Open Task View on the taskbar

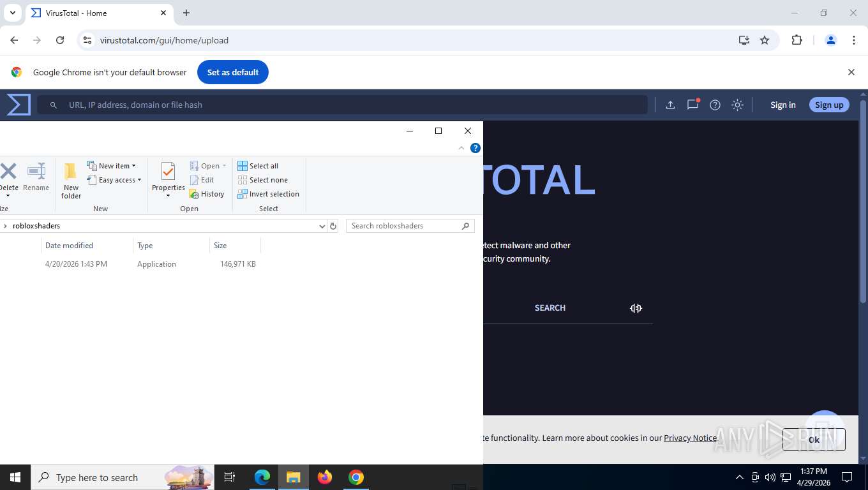[230, 477]
